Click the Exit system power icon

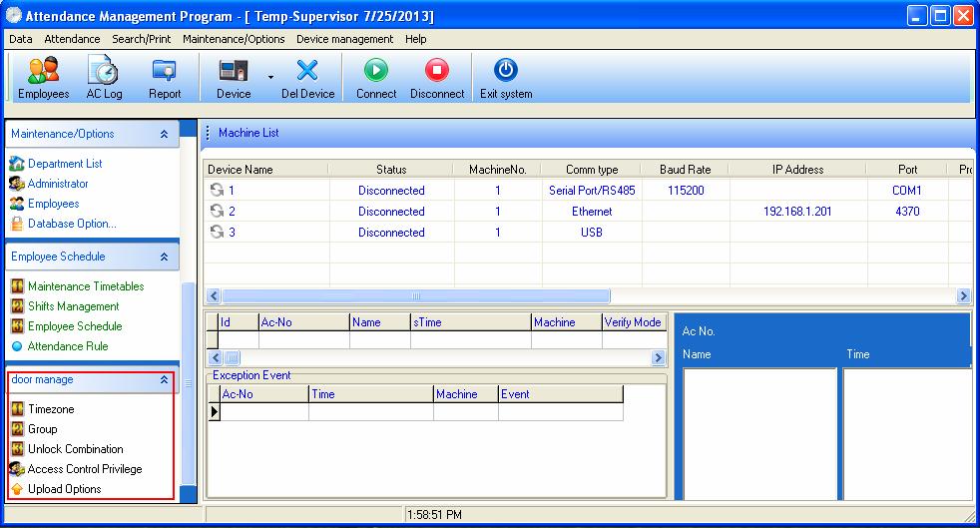click(x=506, y=70)
